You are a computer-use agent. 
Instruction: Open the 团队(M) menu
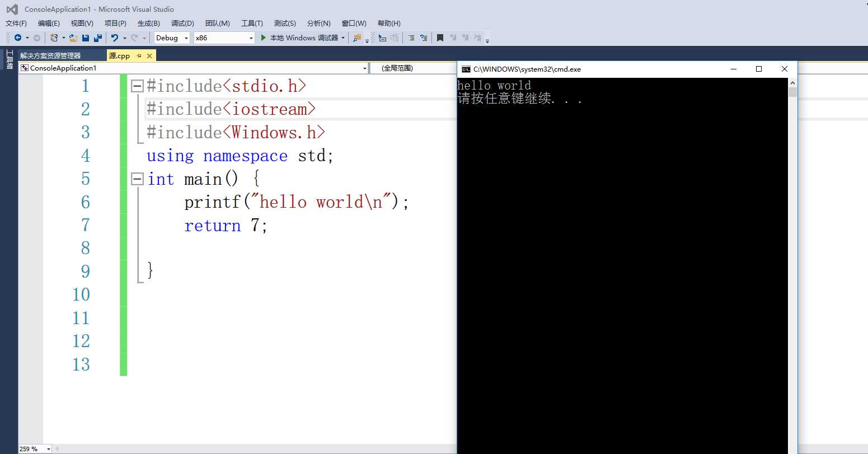point(217,23)
